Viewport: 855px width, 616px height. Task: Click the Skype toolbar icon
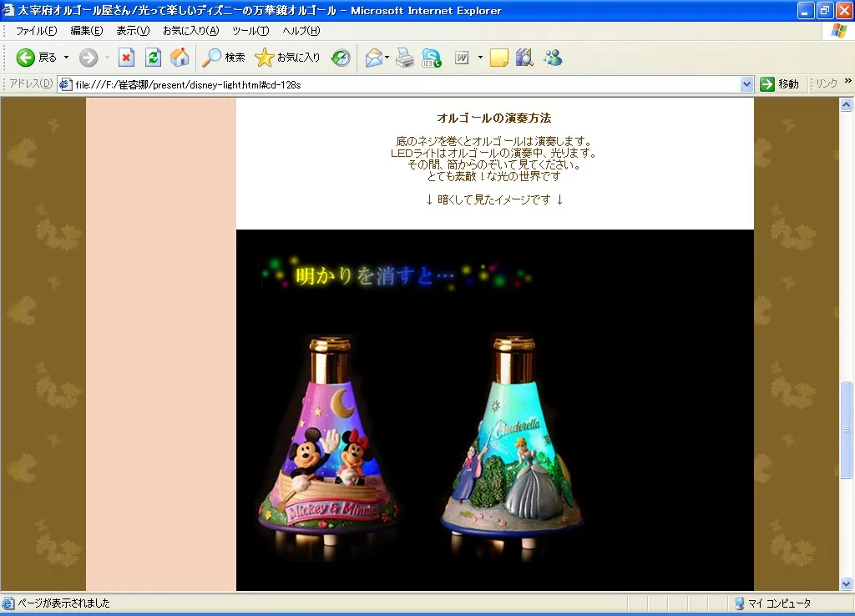point(432,58)
